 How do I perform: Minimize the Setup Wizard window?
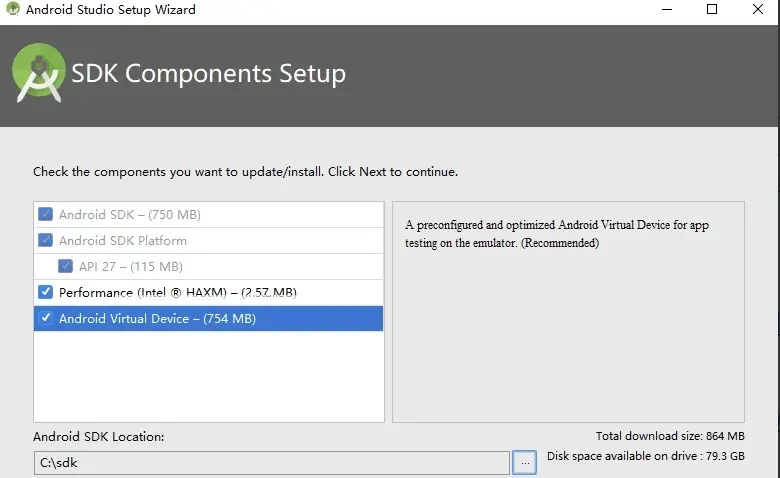667,9
